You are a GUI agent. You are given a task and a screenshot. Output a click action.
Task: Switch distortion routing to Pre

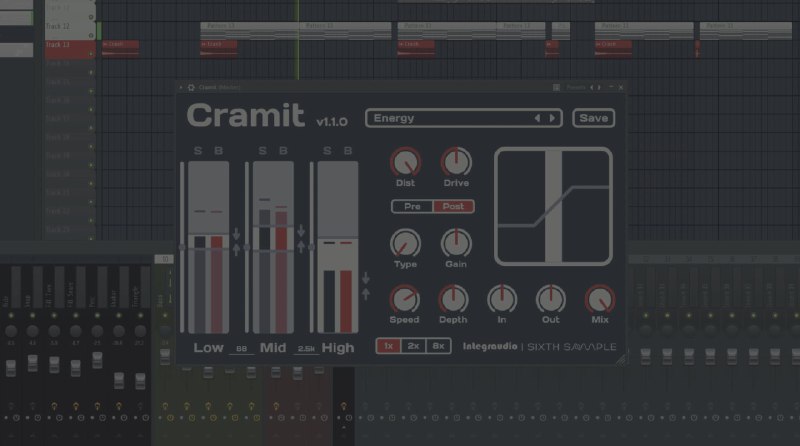coord(412,207)
